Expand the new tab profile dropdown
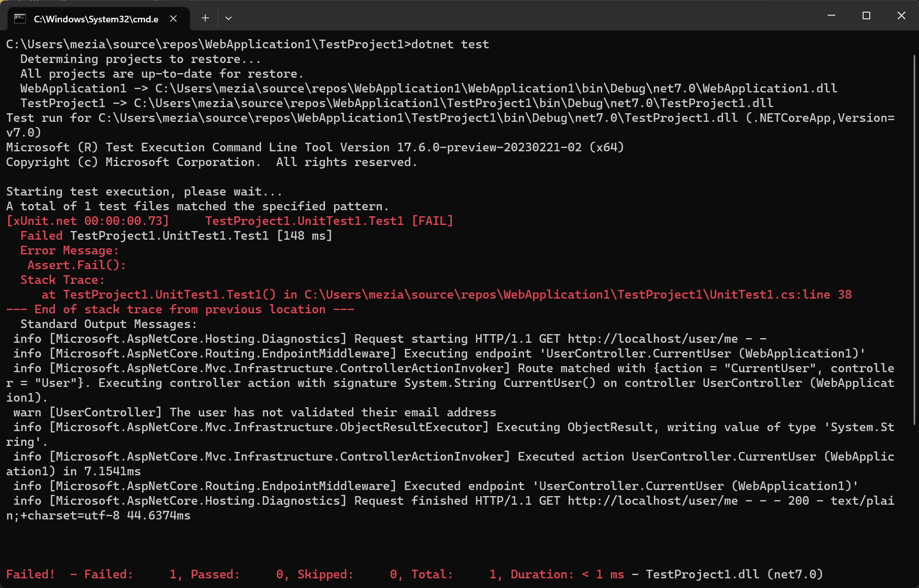This screenshot has width=919, height=588. (x=228, y=18)
